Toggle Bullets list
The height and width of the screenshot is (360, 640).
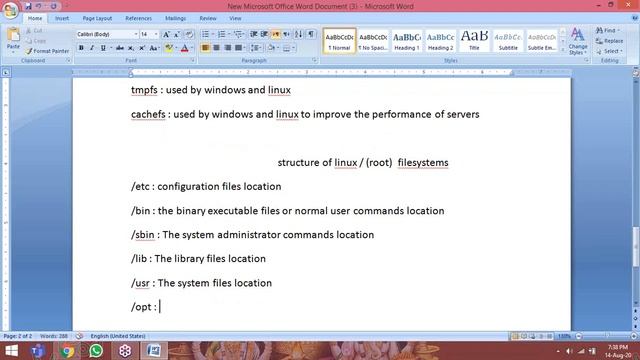[x=205, y=34]
